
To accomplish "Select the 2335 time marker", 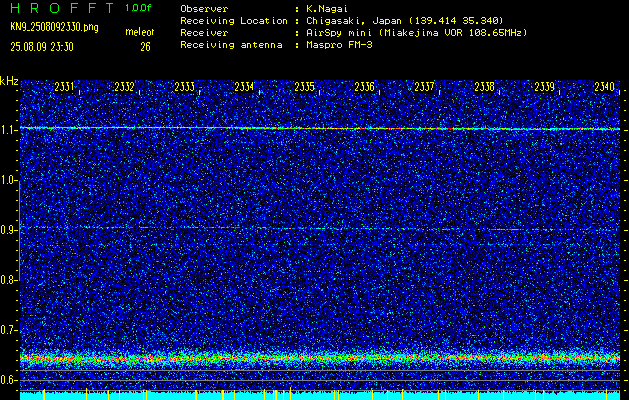I will pyautogui.click(x=304, y=87).
